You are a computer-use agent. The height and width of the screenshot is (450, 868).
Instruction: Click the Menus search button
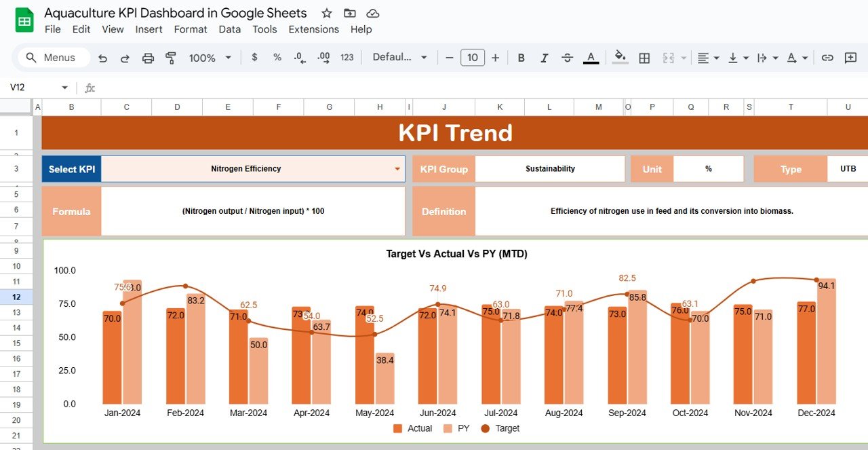click(52, 58)
